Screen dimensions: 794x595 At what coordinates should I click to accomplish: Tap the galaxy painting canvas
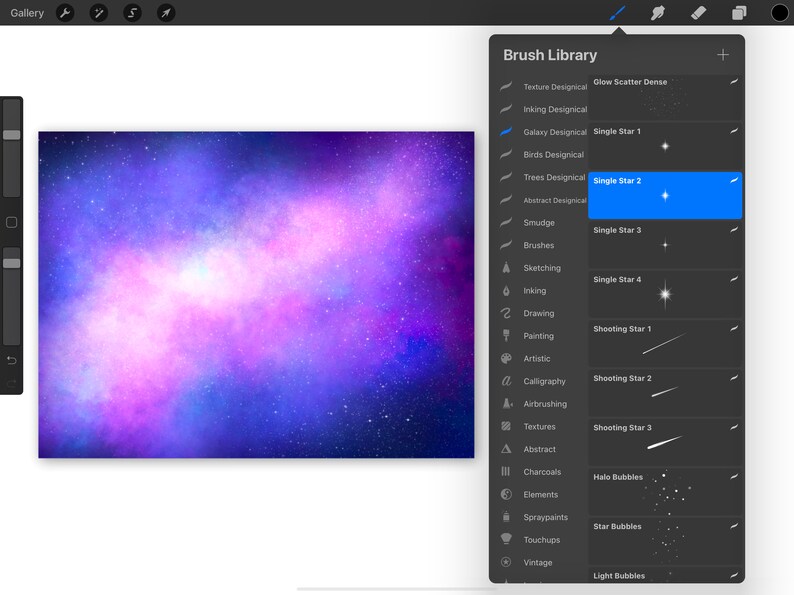(x=256, y=295)
